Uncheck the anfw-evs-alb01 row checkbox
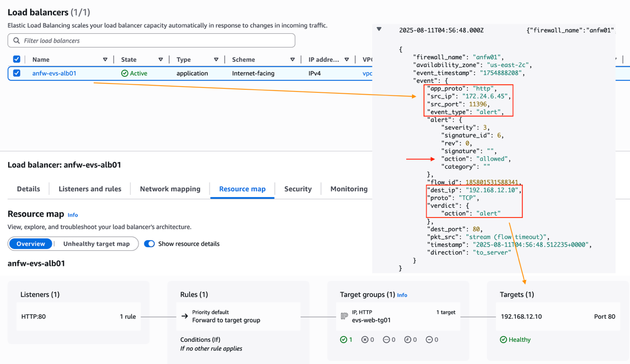This screenshot has width=630, height=364. pos(17,73)
